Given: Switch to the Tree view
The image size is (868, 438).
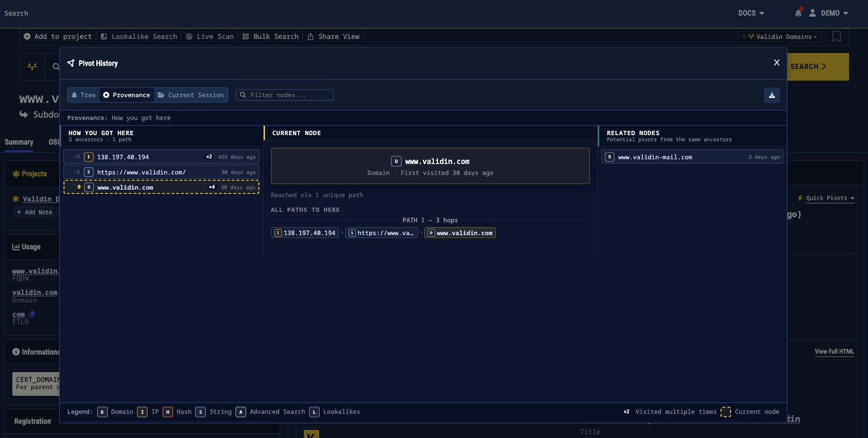Looking at the screenshot, I should [83, 95].
